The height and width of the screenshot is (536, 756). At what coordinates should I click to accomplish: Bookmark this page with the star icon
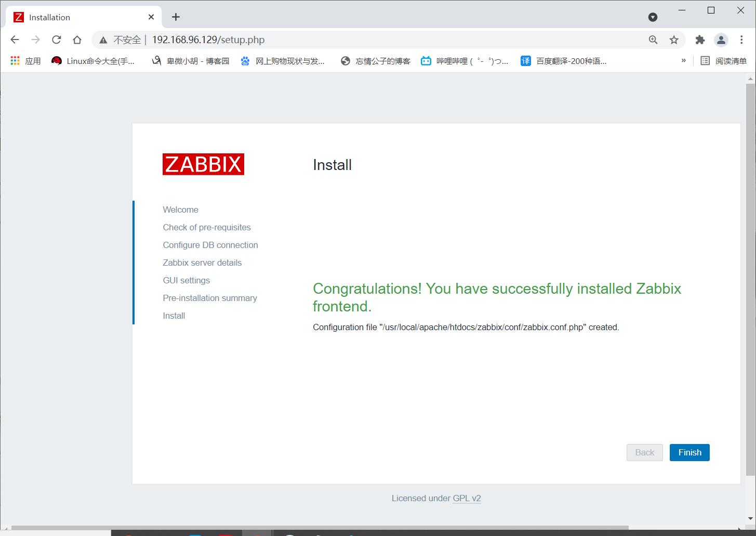tap(674, 40)
